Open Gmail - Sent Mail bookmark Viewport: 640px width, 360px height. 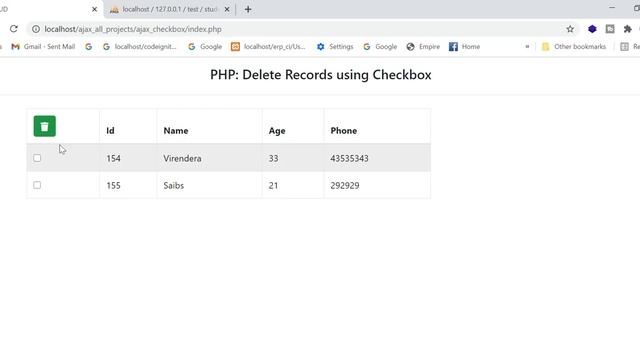coord(43,47)
